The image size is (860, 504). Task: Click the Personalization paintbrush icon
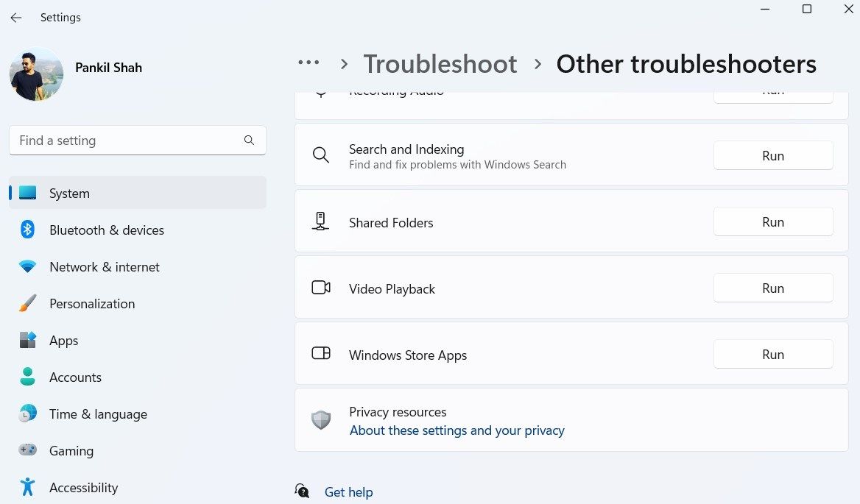(x=27, y=303)
